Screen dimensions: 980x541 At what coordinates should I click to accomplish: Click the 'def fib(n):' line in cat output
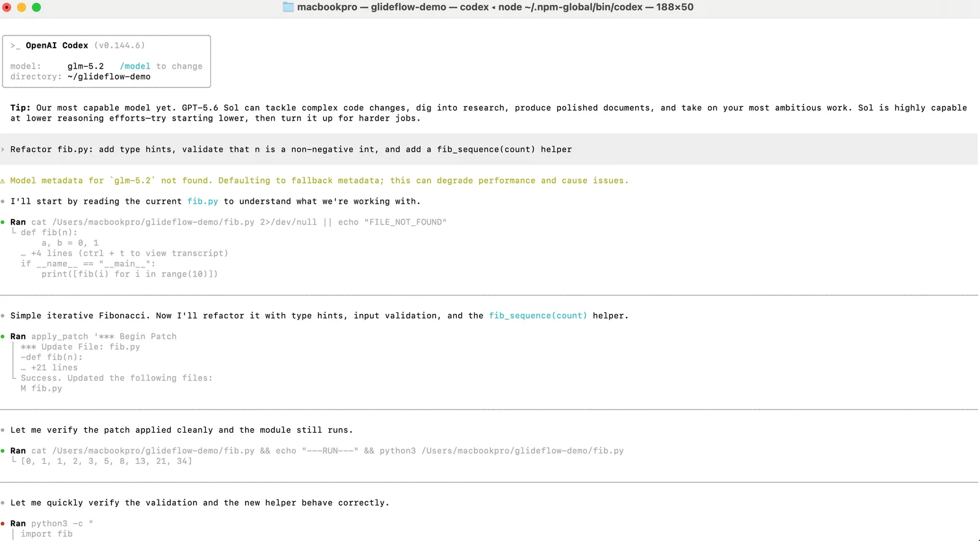(x=49, y=233)
